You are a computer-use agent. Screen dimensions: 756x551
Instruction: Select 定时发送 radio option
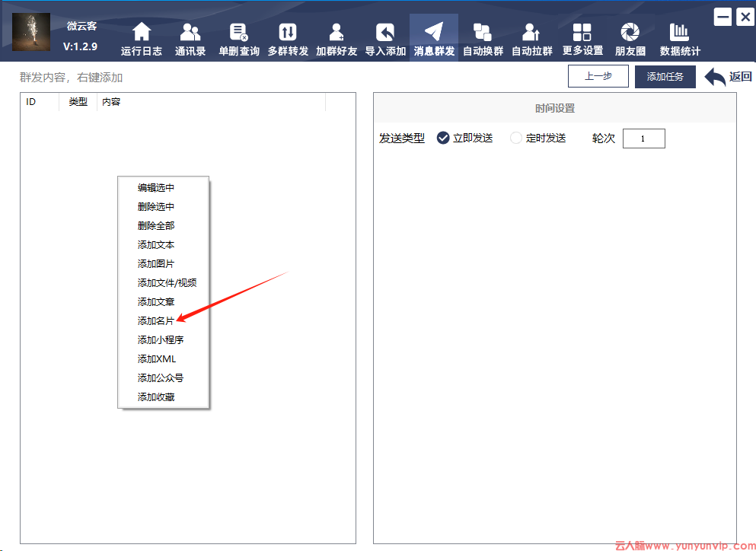[x=538, y=139]
